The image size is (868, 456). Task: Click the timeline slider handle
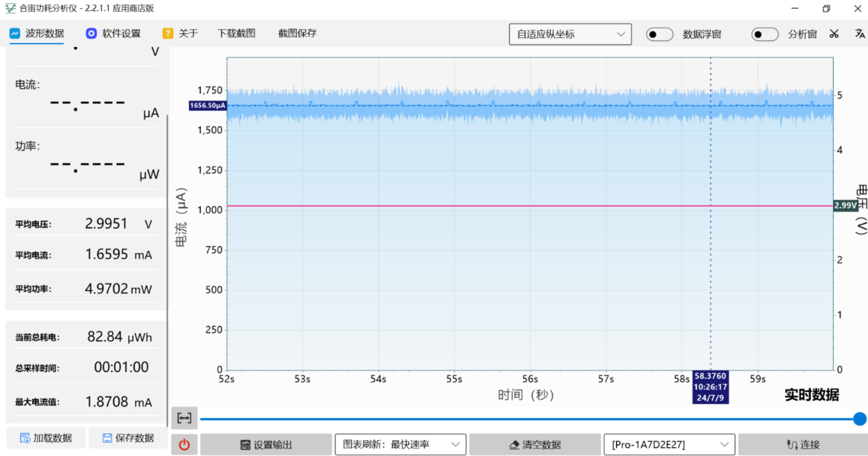859,419
